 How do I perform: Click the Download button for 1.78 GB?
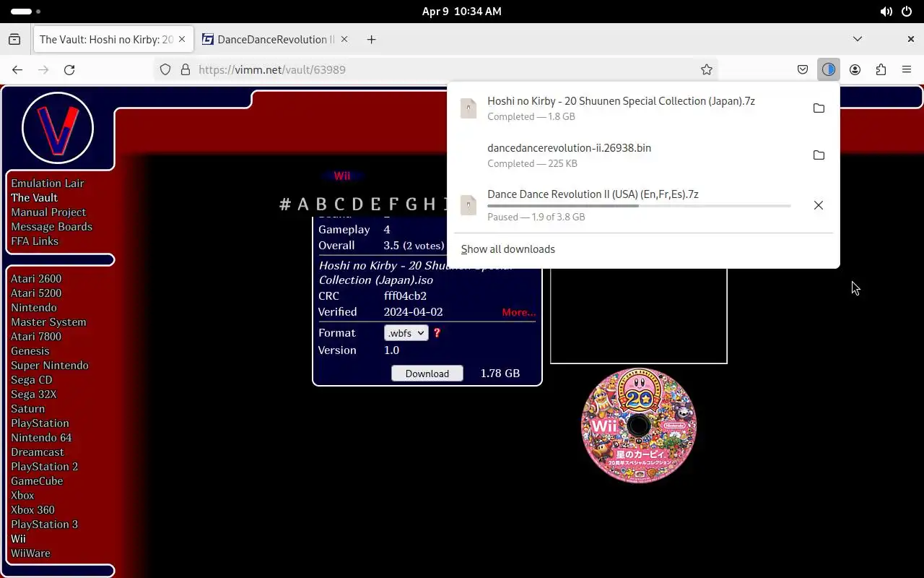click(427, 374)
